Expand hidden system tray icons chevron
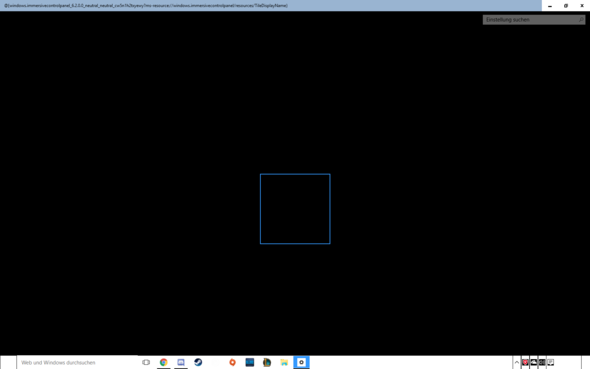 [x=517, y=363]
